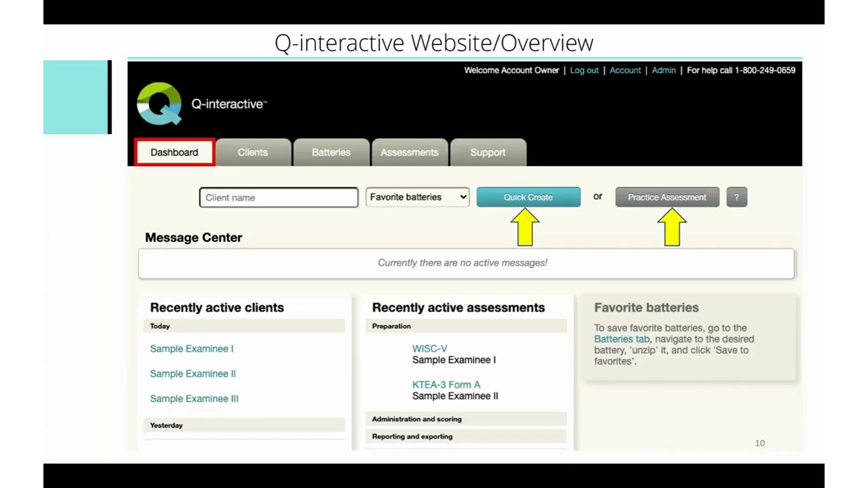Expand the Administration and scoring section
This screenshot has height=488, width=868.
tap(466, 419)
